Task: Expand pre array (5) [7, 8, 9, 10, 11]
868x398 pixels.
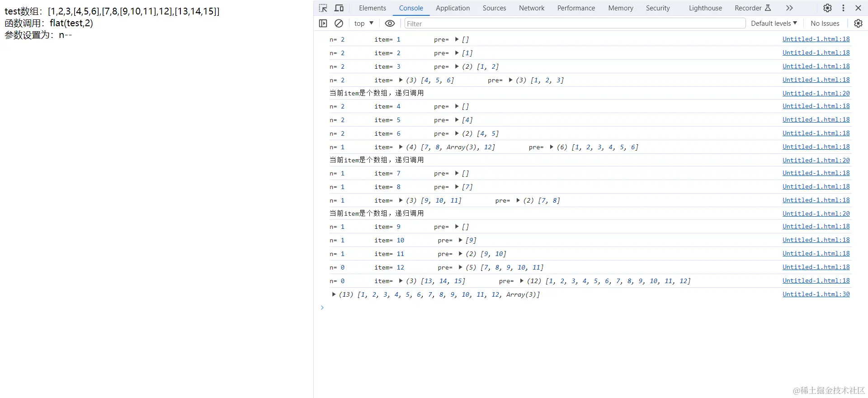Action: point(460,267)
